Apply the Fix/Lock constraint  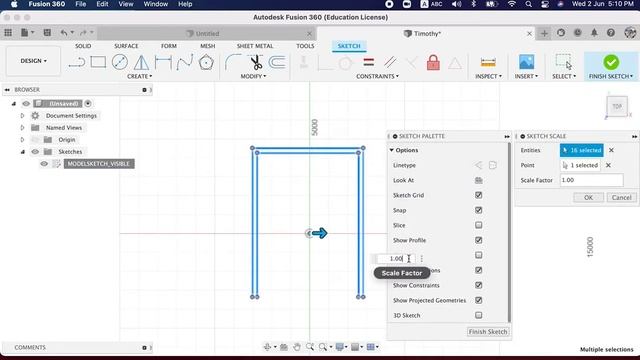(x=433, y=63)
